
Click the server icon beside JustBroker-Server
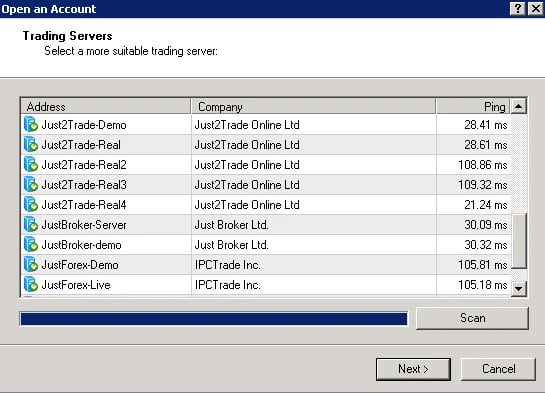31,225
